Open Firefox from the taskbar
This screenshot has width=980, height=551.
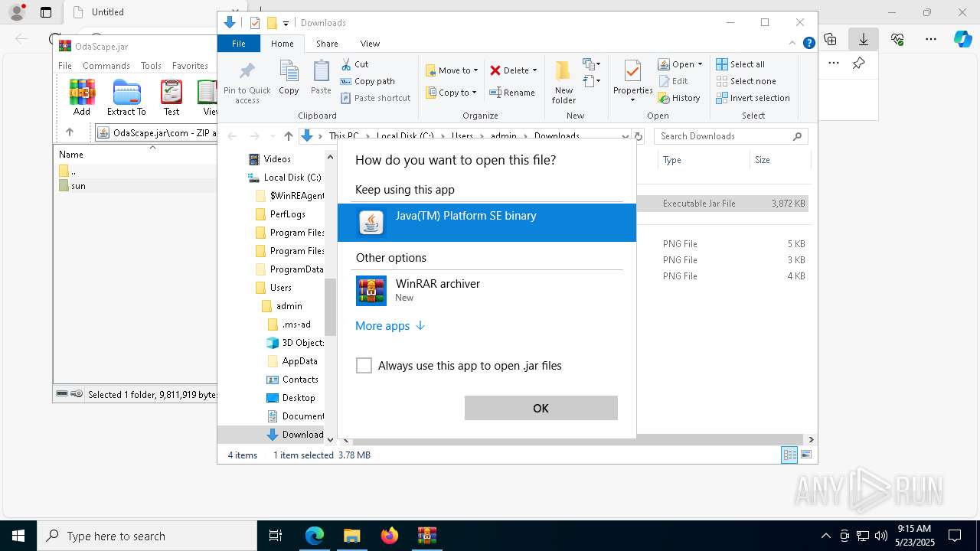(390, 536)
